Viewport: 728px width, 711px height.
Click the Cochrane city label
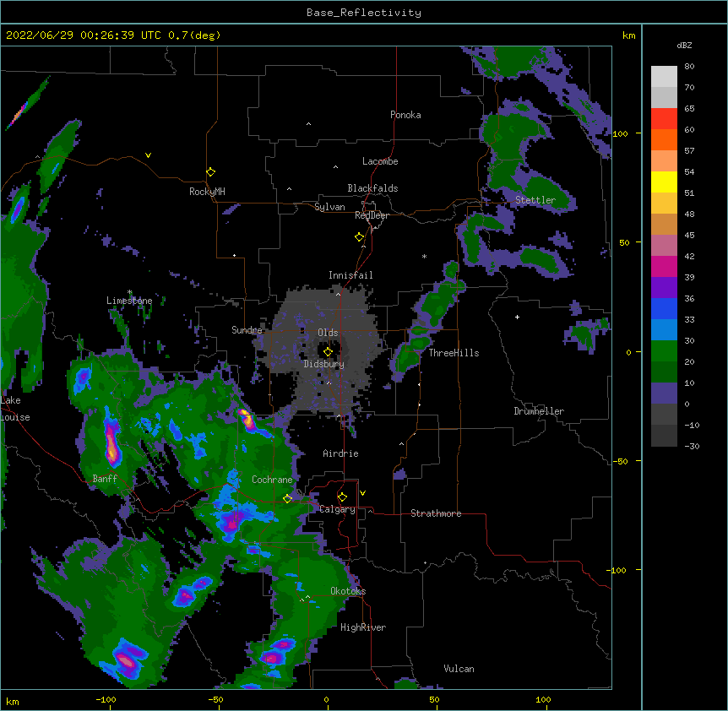(272, 480)
